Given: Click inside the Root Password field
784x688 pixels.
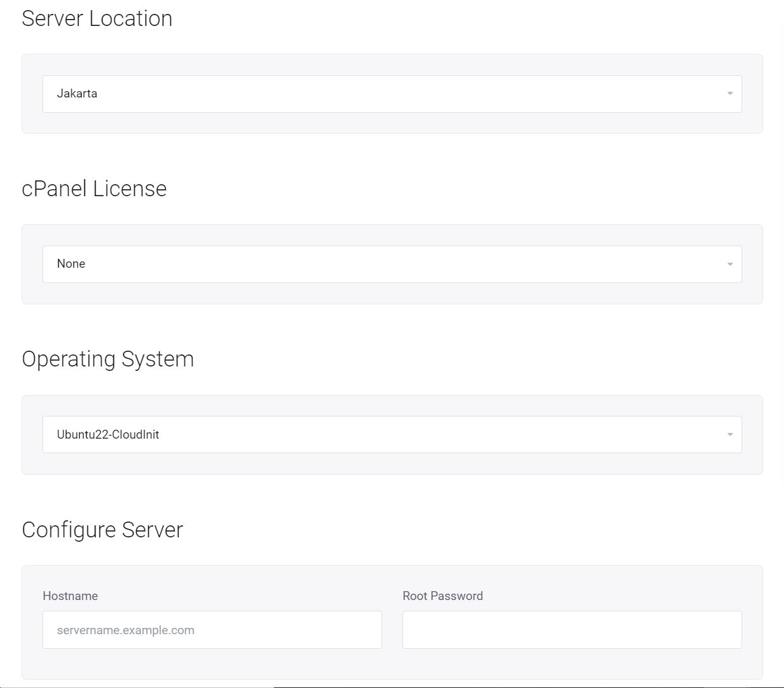Looking at the screenshot, I should tap(571, 630).
